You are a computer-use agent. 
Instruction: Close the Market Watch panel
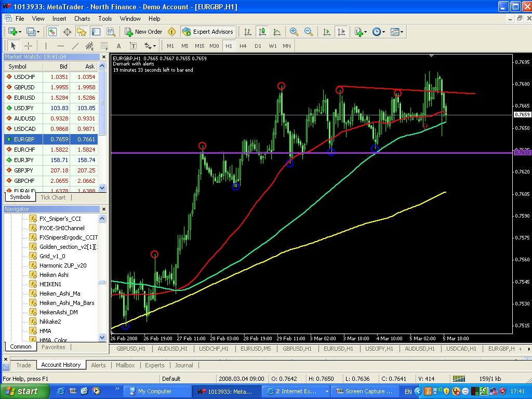click(104, 57)
